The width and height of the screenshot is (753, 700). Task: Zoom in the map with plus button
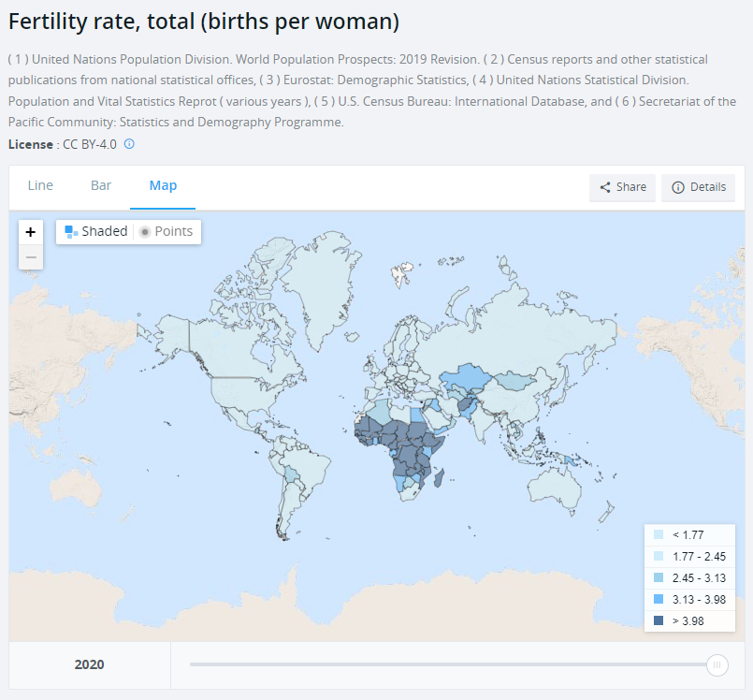[x=31, y=232]
